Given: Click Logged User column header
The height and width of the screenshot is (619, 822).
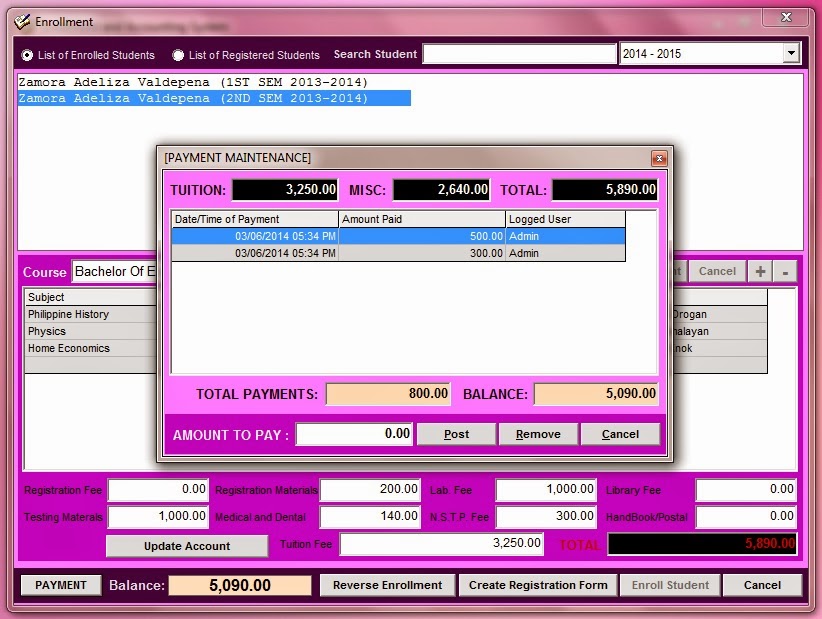Looking at the screenshot, I should [566, 219].
